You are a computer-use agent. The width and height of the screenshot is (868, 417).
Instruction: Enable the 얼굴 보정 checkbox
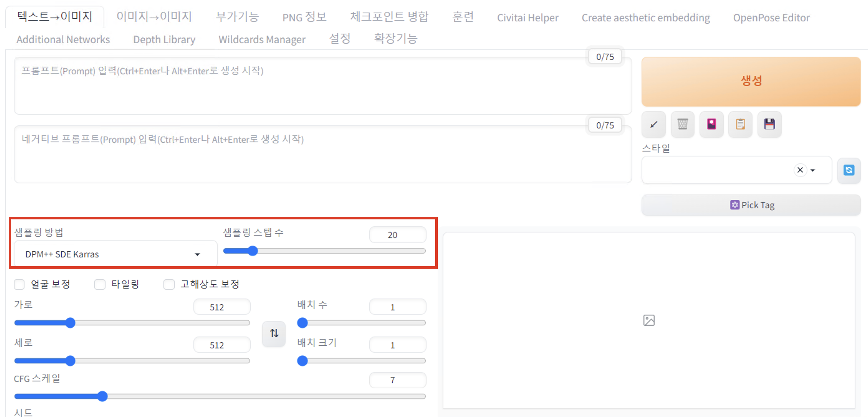19,284
